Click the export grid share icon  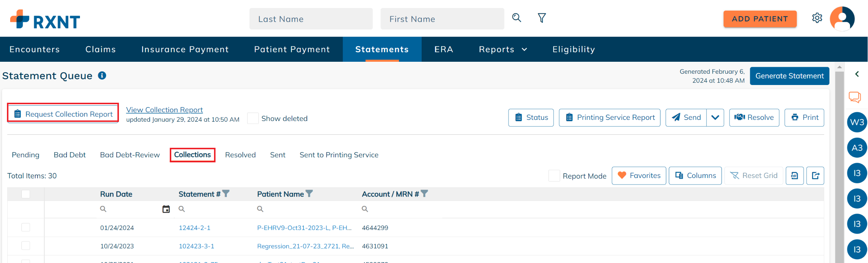pyautogui.click(x=815, y=176)
